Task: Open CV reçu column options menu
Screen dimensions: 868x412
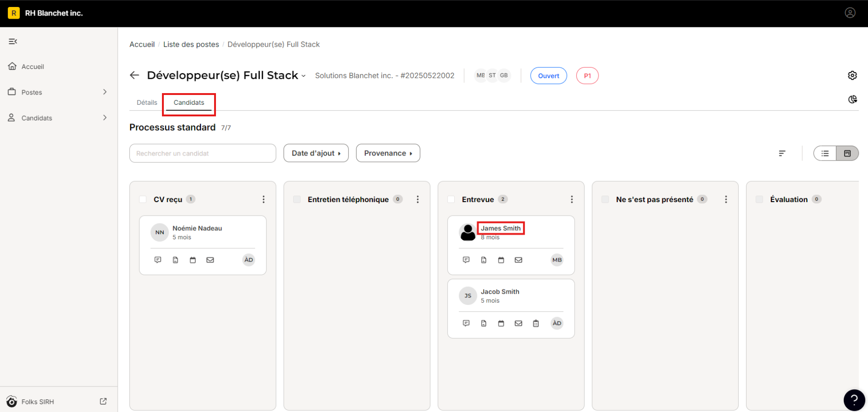Action: (263, 199)
